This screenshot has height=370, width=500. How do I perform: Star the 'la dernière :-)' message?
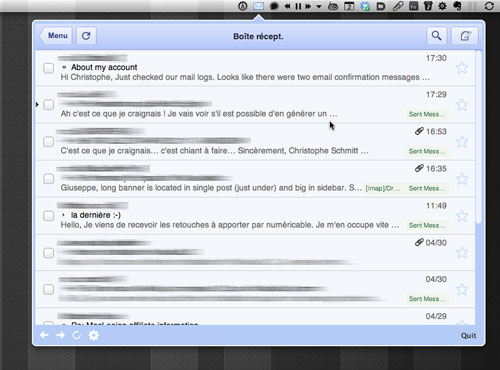pyautogui.click(x=462, y=216)
